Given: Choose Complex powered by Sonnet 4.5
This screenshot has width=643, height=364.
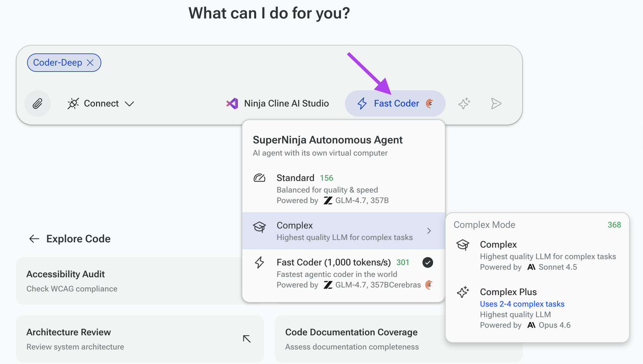Looking at the screenshot, I should tap(537, 255).
